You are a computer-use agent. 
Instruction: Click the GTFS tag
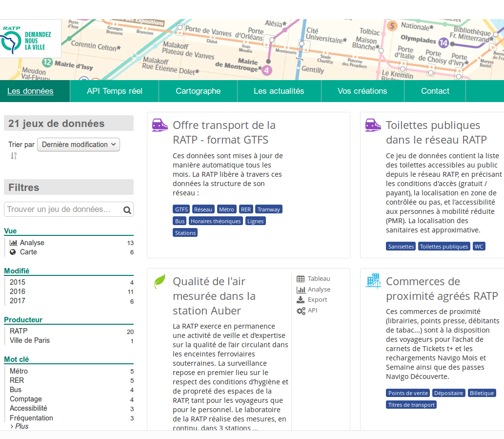pyautogui.click(x=181, y=209)
